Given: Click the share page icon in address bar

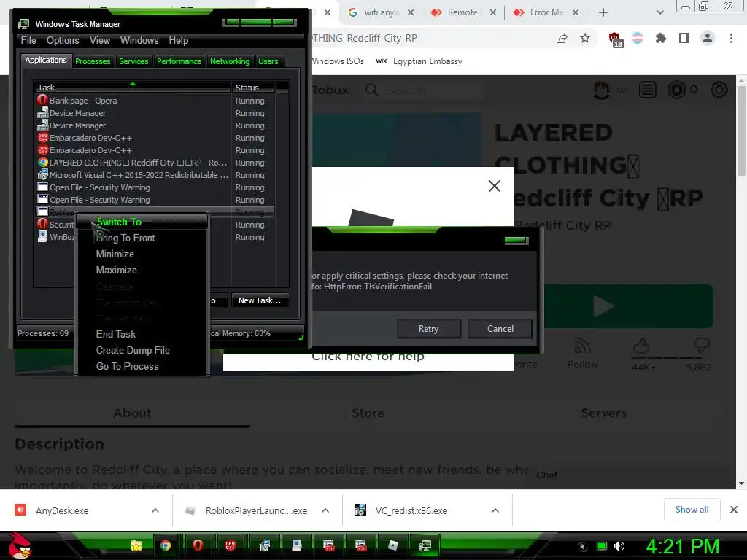Looking at the screenshot, I should 562,38.
